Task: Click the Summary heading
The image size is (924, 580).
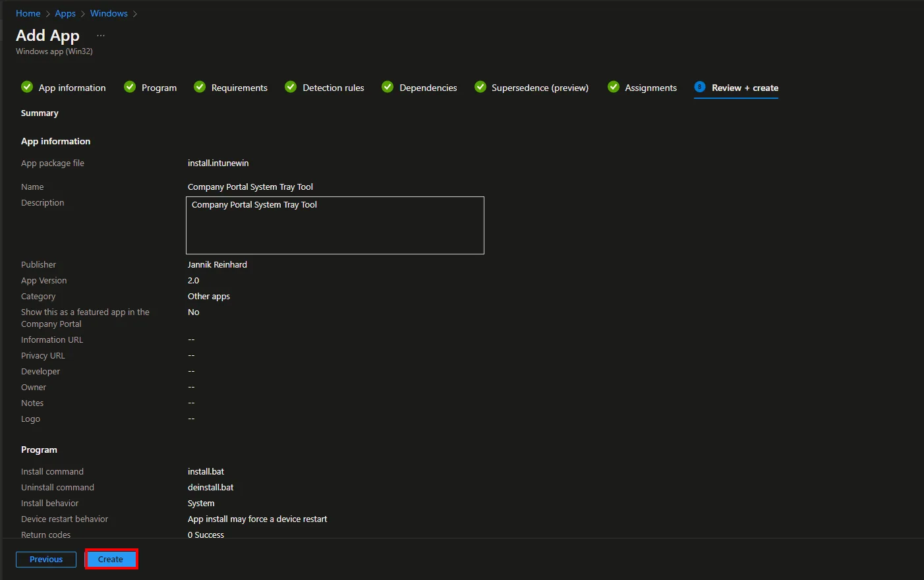Action: (40, 113)
